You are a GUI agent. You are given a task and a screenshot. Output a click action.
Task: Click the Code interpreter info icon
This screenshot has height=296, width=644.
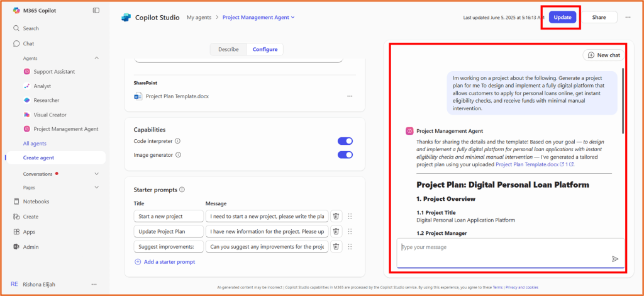point(178,141)
